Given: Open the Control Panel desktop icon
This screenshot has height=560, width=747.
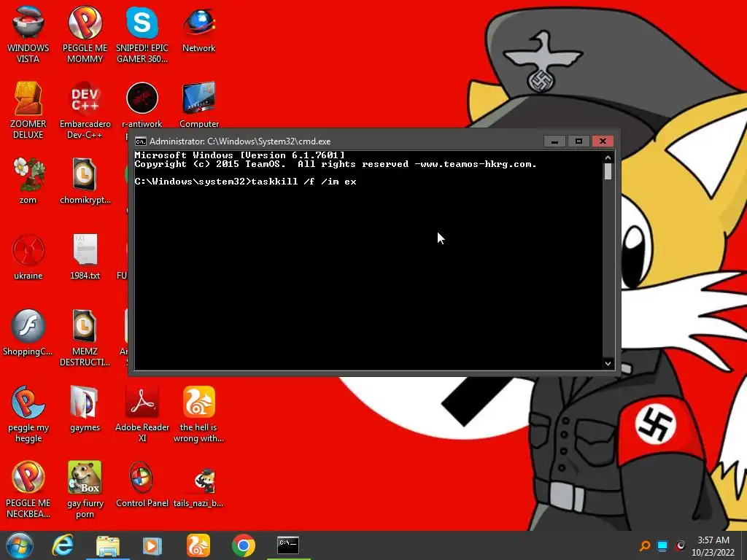Looking at the screenshot, I should point(142,484).
